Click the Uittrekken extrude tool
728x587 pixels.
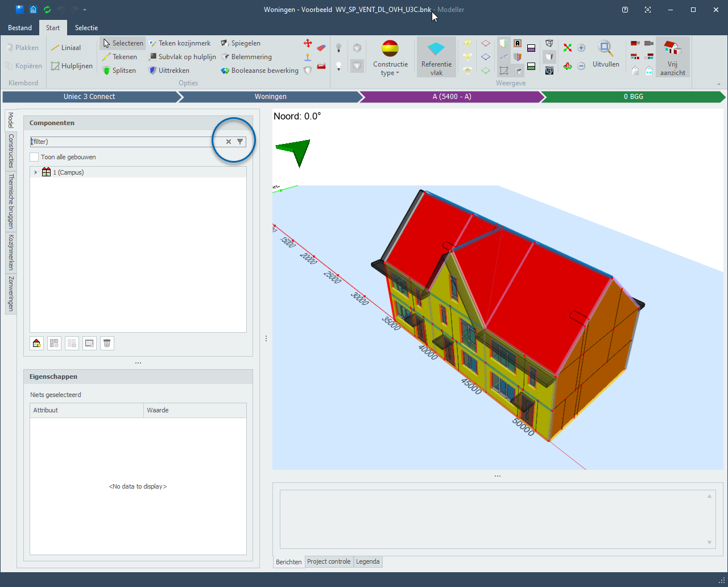(168, 71)
